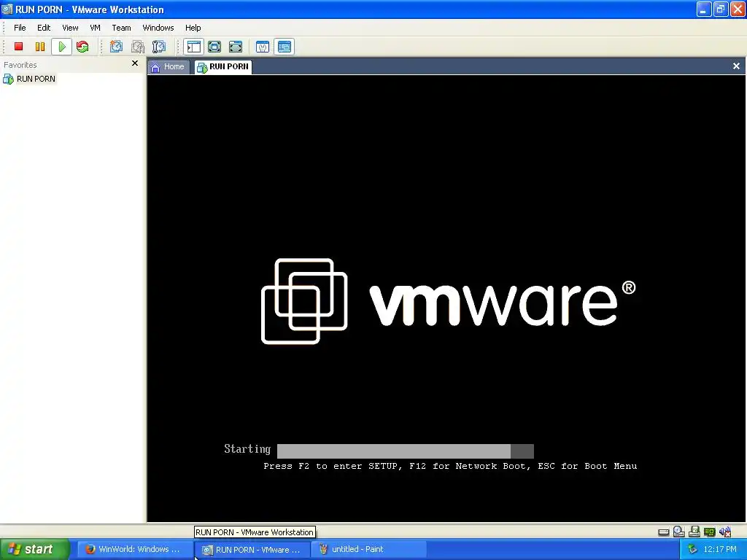This screenshot has height=560, width=747.
Task: Select the RUN PORN tab
Action: click(x=223, y=66)
